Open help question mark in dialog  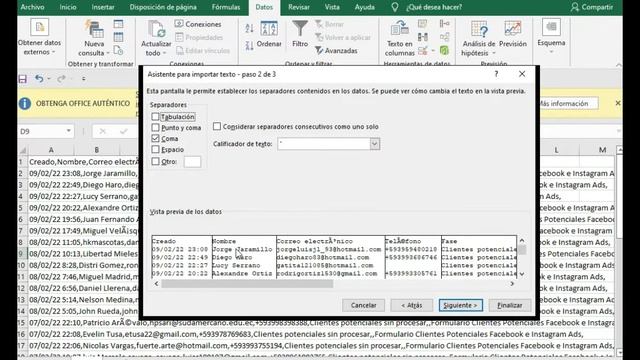coord(496,74)
